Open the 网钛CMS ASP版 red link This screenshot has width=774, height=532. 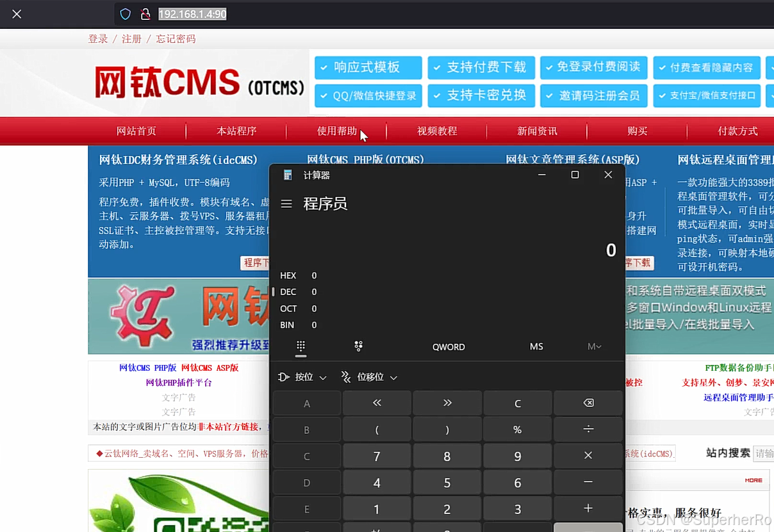coord(210,368)
